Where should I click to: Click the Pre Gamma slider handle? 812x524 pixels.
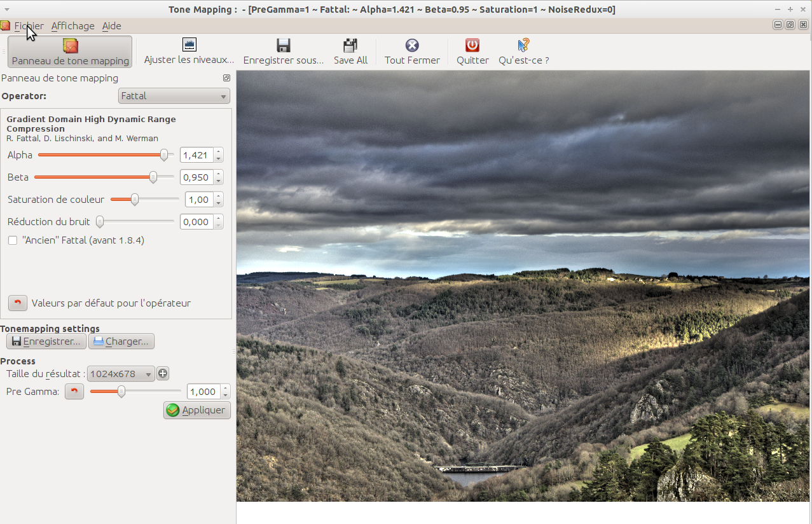click(121, 392)
